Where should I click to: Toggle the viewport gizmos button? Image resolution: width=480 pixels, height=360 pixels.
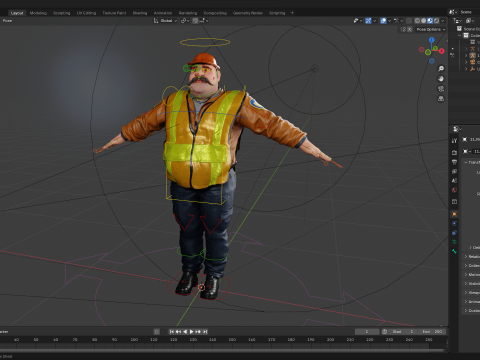(368, 21)
